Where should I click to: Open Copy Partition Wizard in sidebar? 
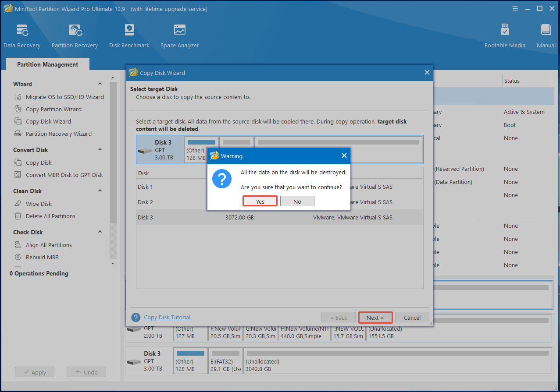click(x=54, y=109)
